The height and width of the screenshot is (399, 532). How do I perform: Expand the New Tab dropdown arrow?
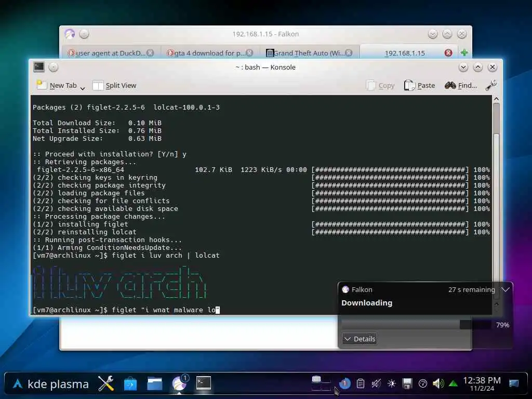click(83, 88)
